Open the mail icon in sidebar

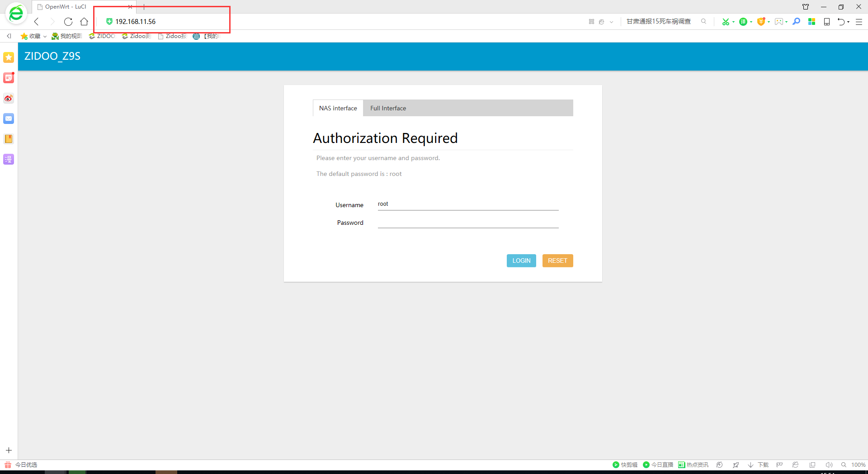[x=9, y=118]
